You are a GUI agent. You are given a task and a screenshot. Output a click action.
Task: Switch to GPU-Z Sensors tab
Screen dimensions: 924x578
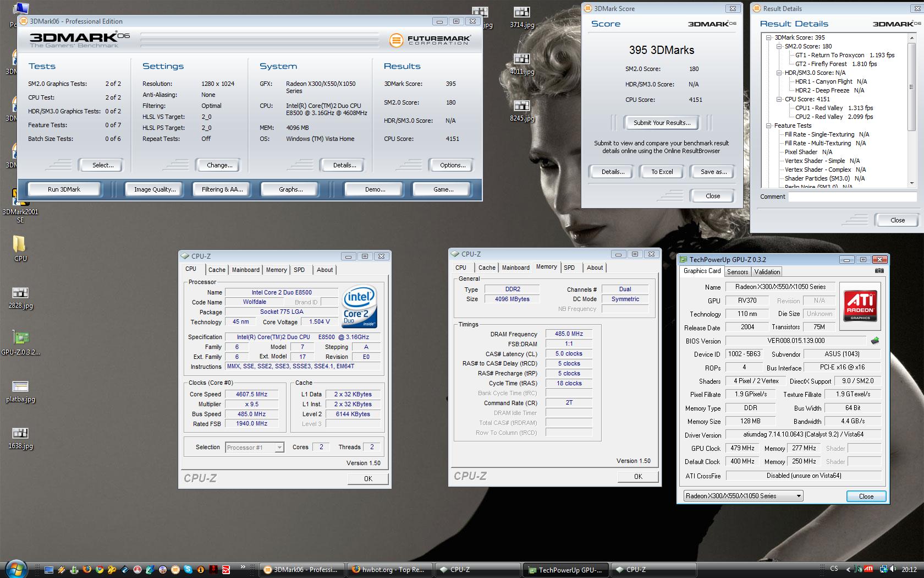pyautogui.click(x=737, y=272)
